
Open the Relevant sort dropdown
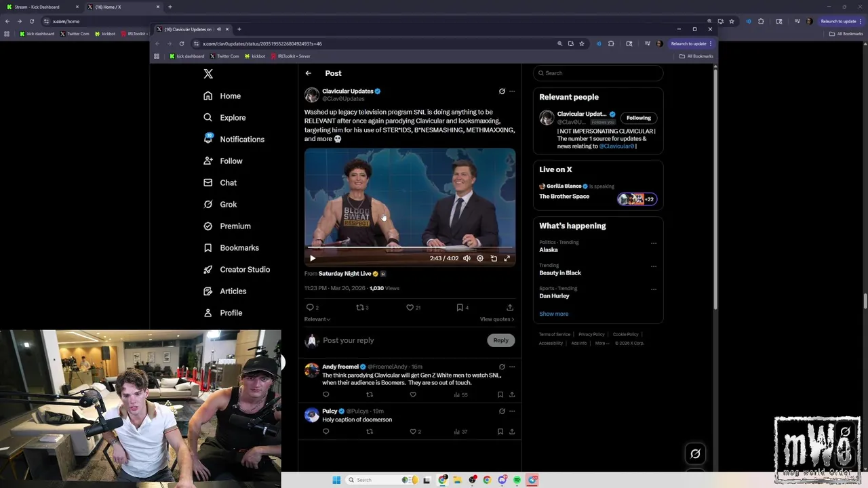[x=317, y=319]
